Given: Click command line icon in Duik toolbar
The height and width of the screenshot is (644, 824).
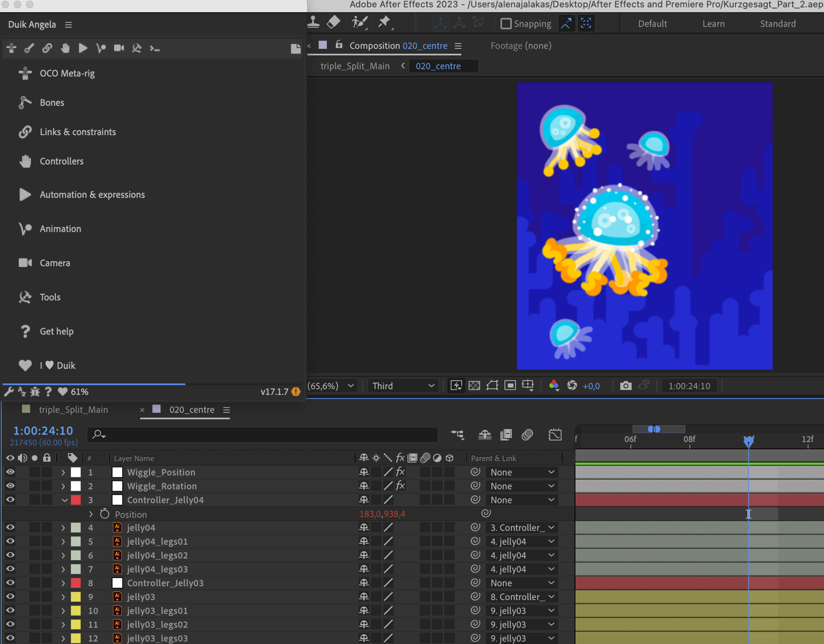Looking at the screenshot, I should click(x=155, y=48).
